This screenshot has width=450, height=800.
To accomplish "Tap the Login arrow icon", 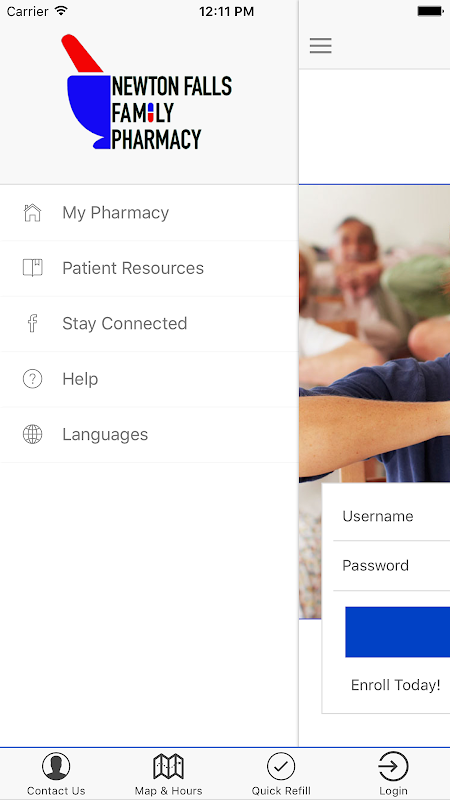I will [x=393, y=766].
